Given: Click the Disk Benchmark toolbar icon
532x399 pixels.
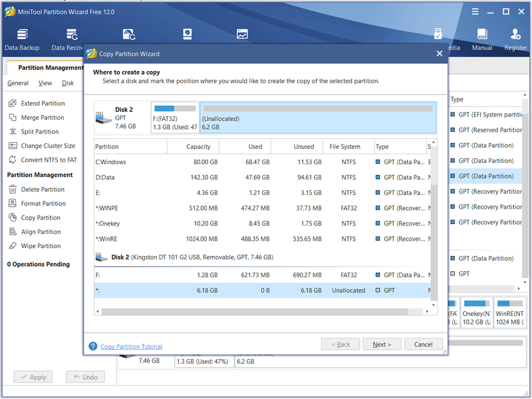Looking at the screenshot, I should tap(188, 35).
